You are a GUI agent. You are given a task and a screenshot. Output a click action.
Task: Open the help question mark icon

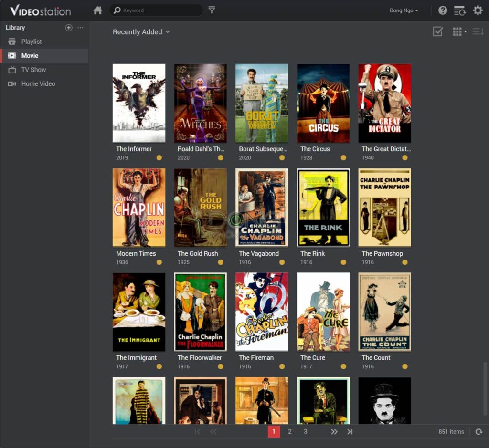443,10
